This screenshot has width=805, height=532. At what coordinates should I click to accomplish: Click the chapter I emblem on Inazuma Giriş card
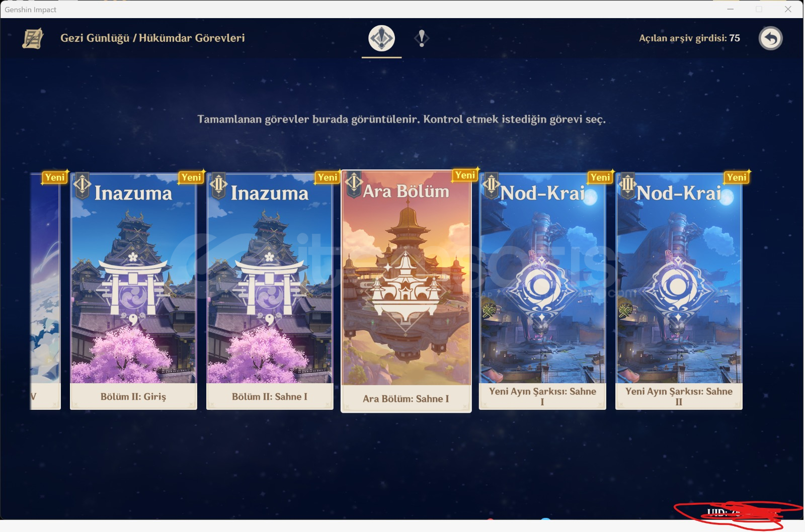82,185
